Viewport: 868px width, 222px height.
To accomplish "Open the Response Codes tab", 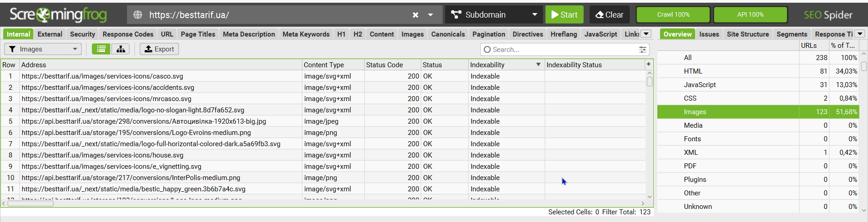I will point(128,34).
